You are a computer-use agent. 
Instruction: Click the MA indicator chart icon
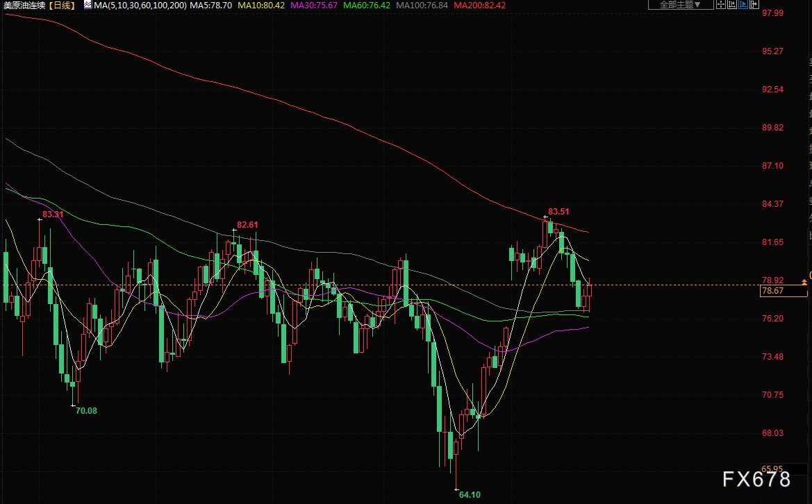tap(88, 5)
